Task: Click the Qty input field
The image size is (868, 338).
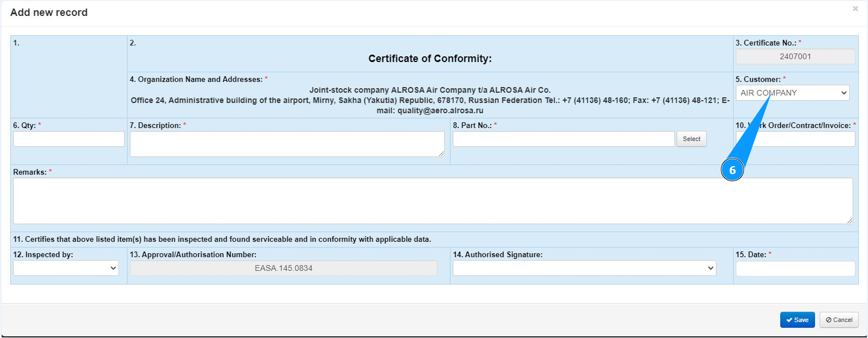Action: 69,139
